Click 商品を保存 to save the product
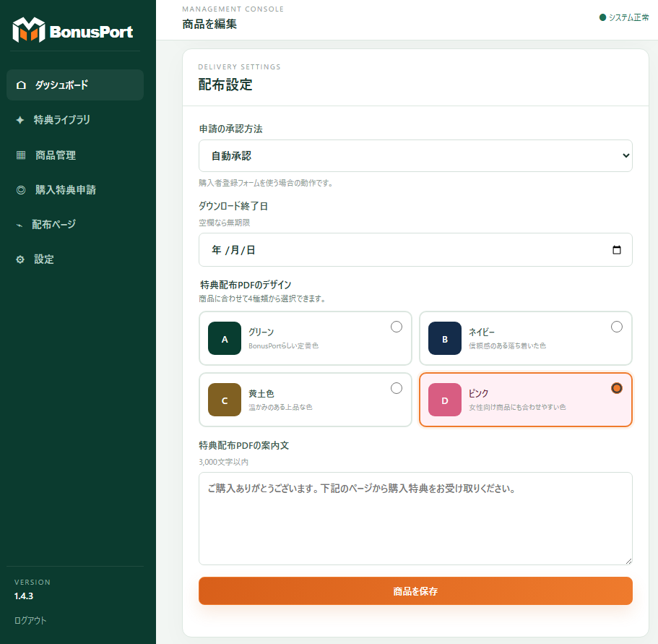 (x=415, y=591)
